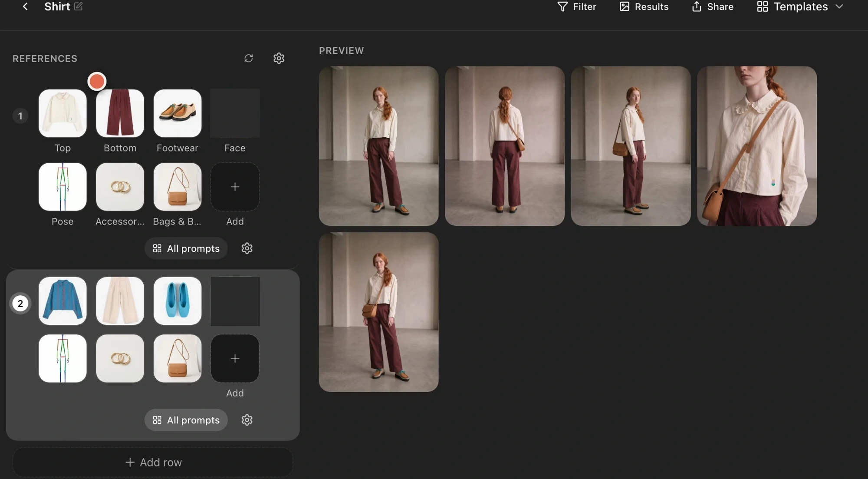Refresh the references with the sync icon

(x=249, y=58)
